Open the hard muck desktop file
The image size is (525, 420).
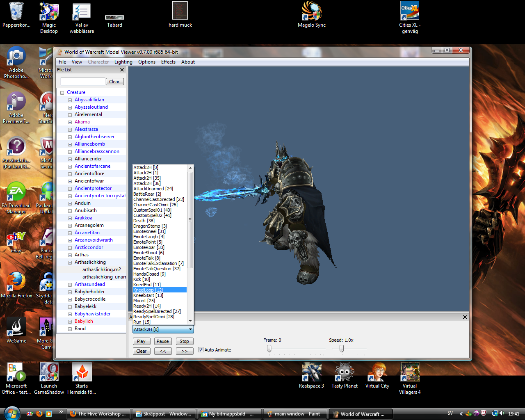(x=180, y=15)
